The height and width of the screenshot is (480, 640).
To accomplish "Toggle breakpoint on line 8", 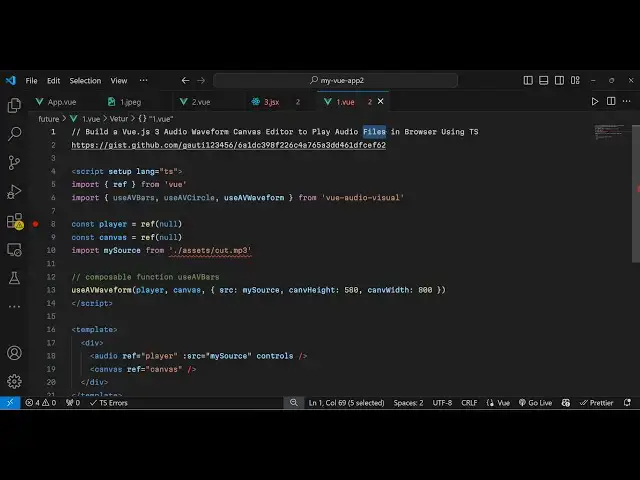I will pos(36,224).
